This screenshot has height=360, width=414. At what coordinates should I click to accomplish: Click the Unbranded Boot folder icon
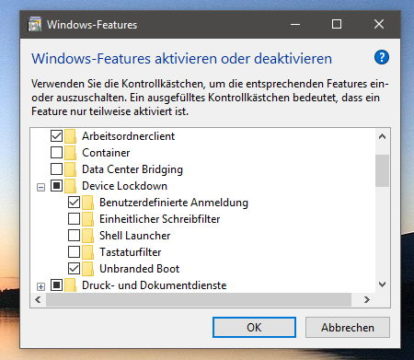pos(87,269)
